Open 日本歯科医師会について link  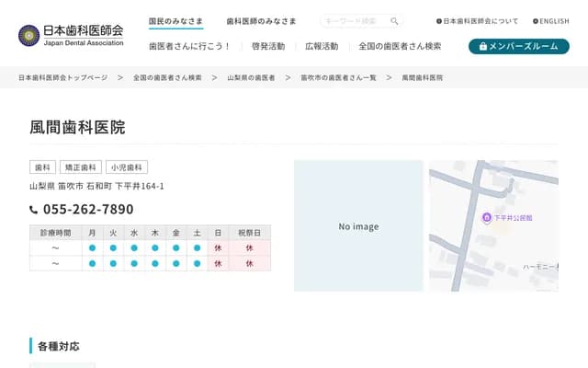(x=478, y=21)
